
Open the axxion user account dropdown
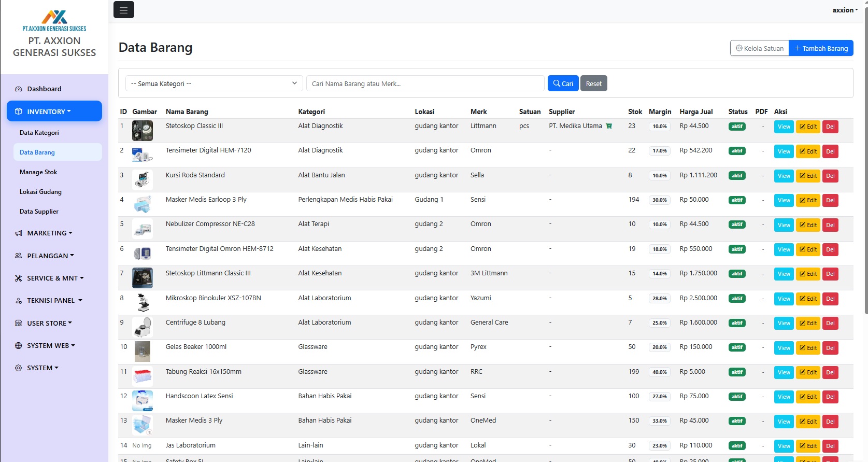845,10
